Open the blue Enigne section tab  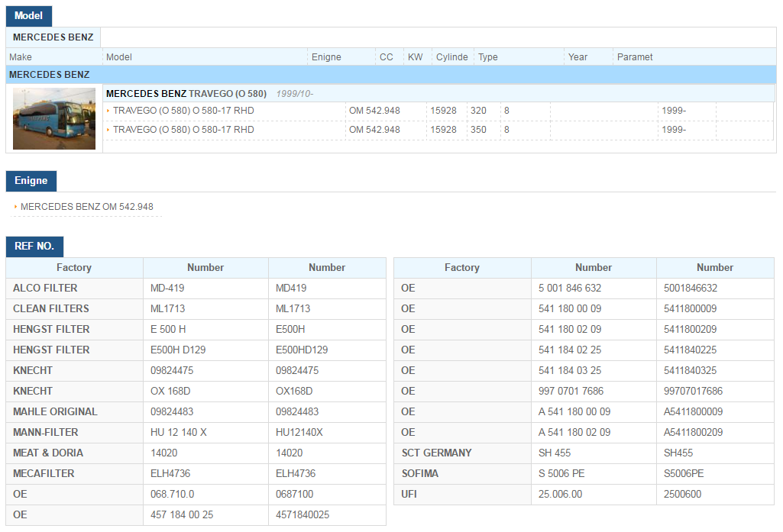31,181
